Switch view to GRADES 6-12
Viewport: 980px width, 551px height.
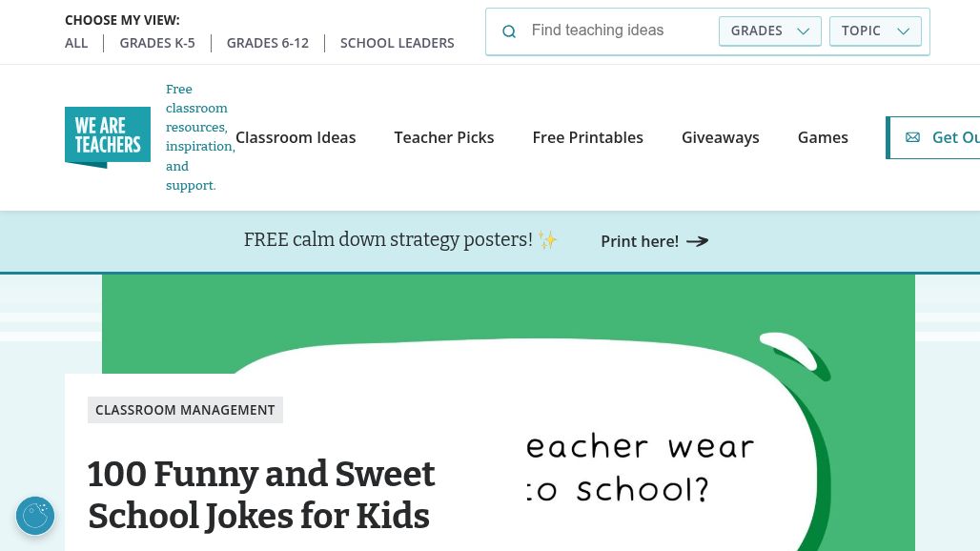pyautogui.click(x=268, y=43)
